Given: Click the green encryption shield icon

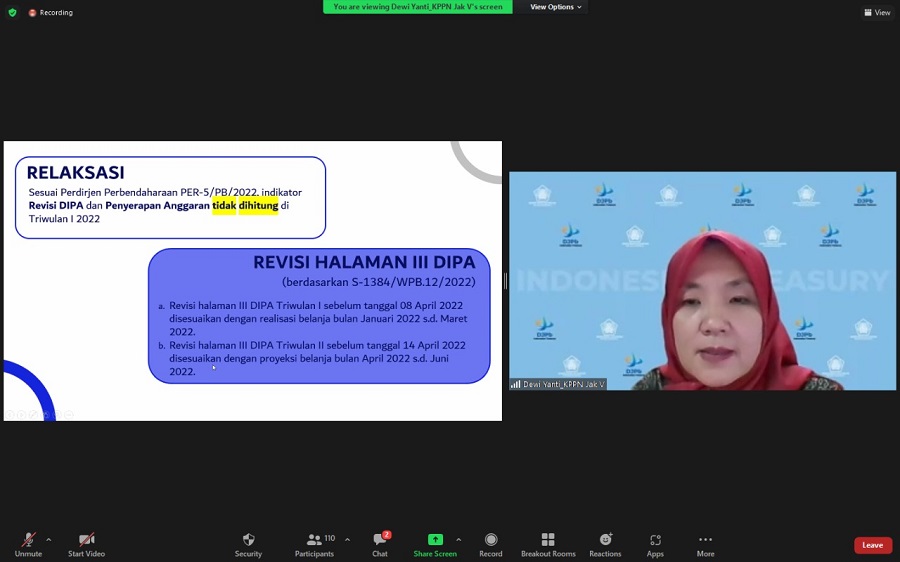Looking at the screenshot, I should [x=12, y=12].
